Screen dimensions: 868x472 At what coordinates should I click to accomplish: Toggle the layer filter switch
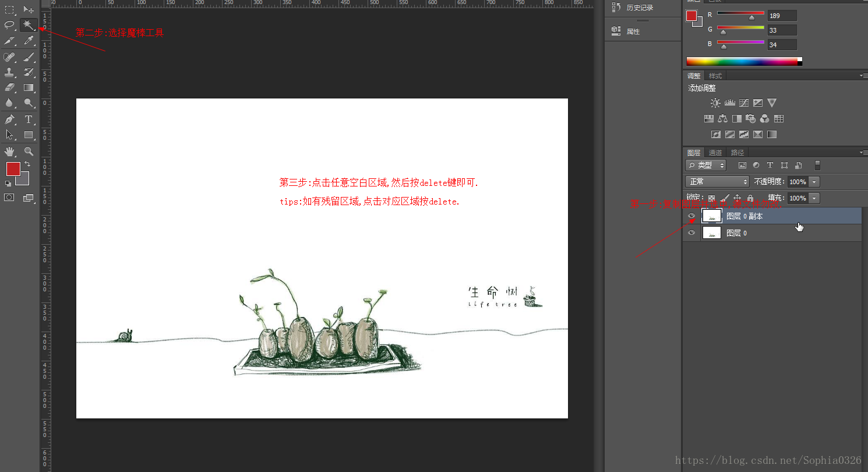point(817,165)
